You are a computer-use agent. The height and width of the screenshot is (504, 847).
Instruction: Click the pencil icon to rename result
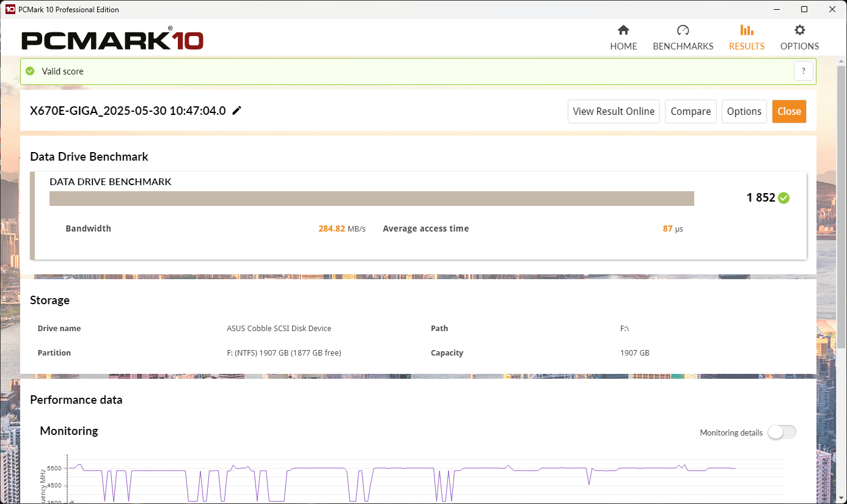click(237, 111)
